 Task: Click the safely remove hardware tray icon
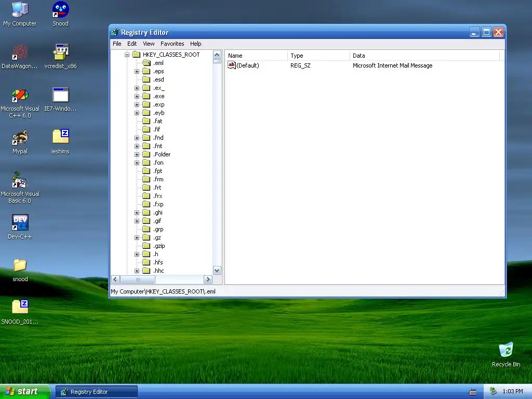pyautogui.click(x=493, y=391)
